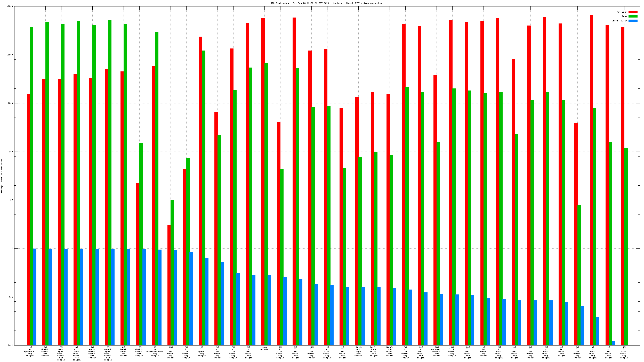The height and width of the screenshot is (362, 644).
Task: Click the 0.01 tick label on y-axis
Action: coord(10,345)
